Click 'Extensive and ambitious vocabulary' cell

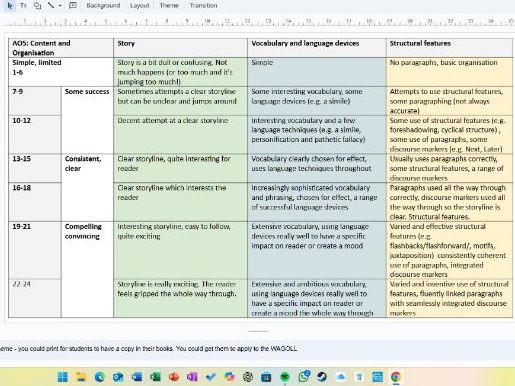point(317,298)
